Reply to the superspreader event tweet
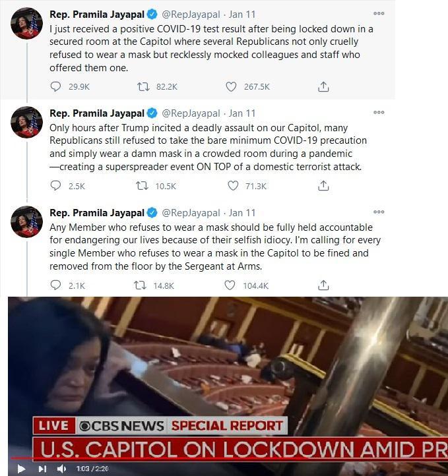The height and width of the screenshot is (476, 448). (55, 185)
